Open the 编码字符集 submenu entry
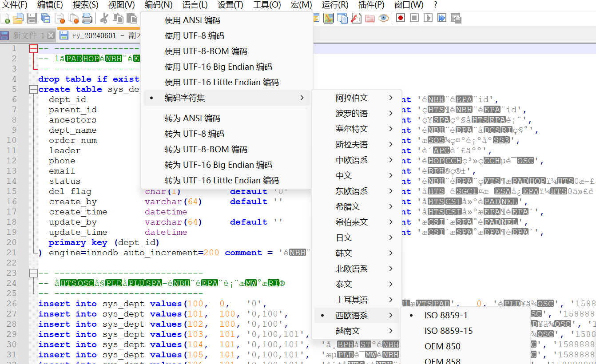 tap(226, 98)
